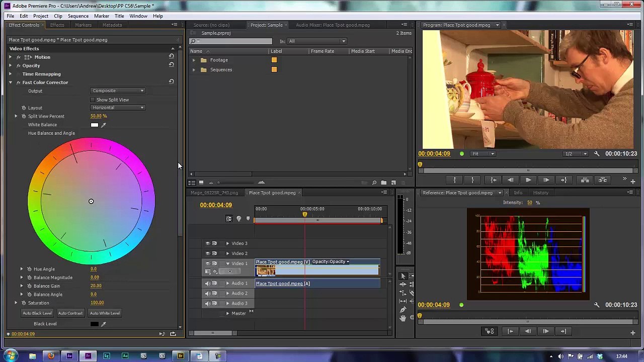Open the Output Composite dropdown
The width and height of the screenshot is (644, 362).
[x=118, y=90]
